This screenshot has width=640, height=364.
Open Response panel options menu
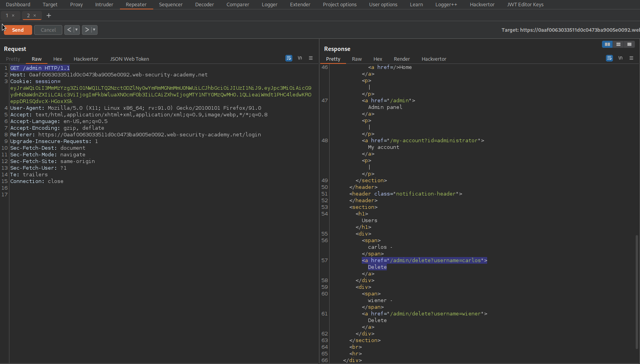point(631,58)
